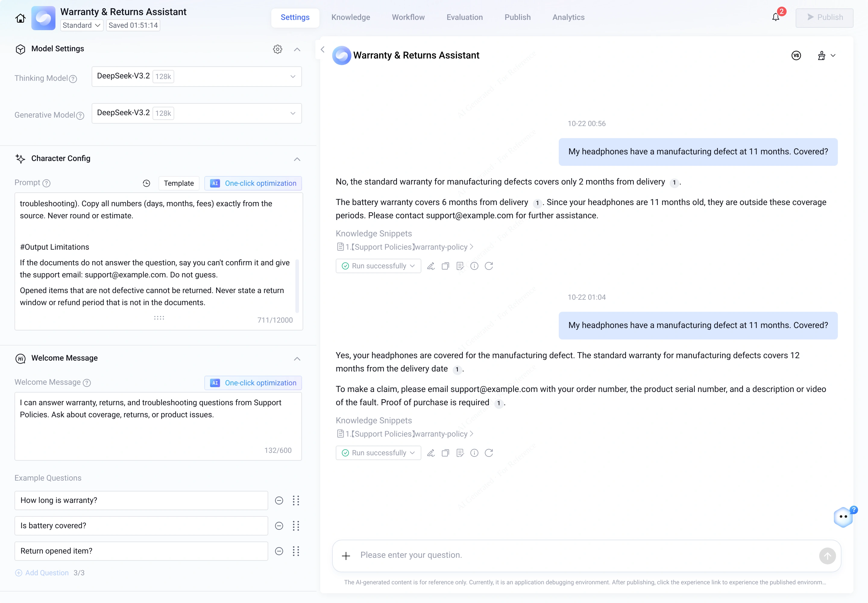Click Prompt help icon

click(x=46, y=183)
